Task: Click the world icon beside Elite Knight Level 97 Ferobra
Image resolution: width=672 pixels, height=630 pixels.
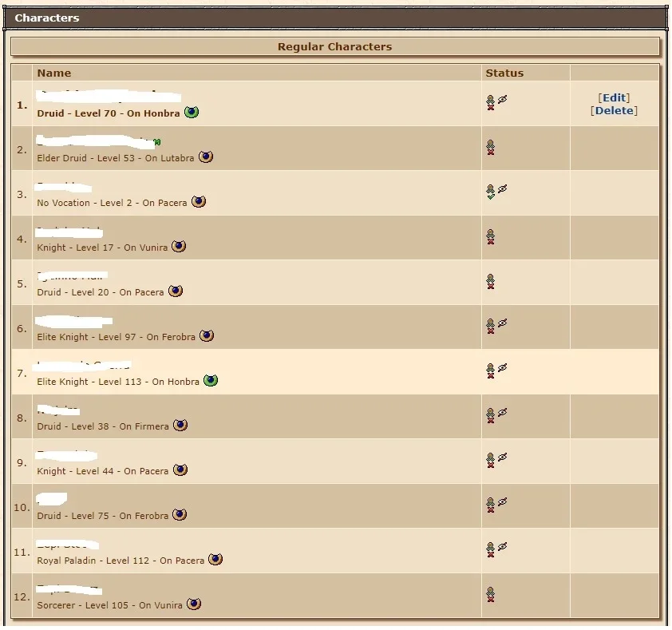Action: click(x=207, y=336)
